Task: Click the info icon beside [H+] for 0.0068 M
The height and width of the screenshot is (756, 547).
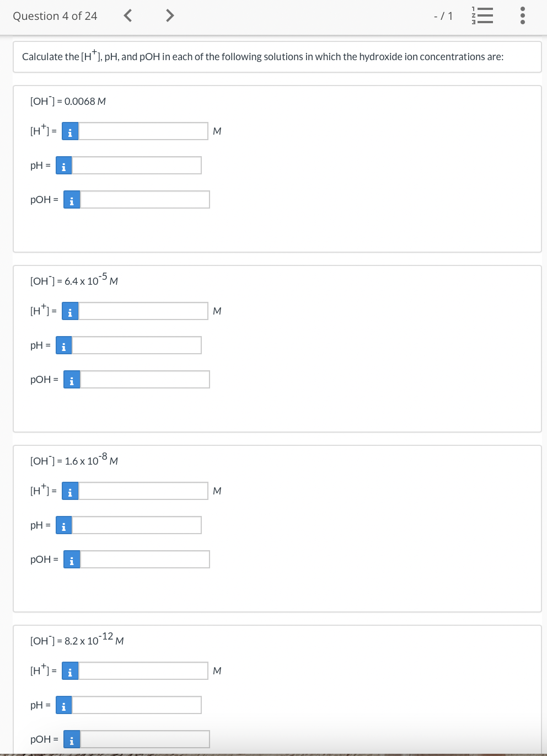Action: pos(69,131)
